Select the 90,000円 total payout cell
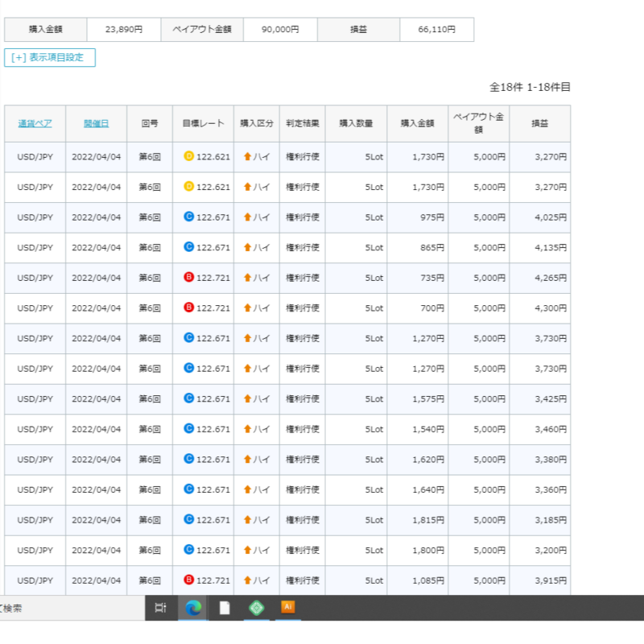The width and height of the screenshot is (644, 644). (x=280, y=29)
